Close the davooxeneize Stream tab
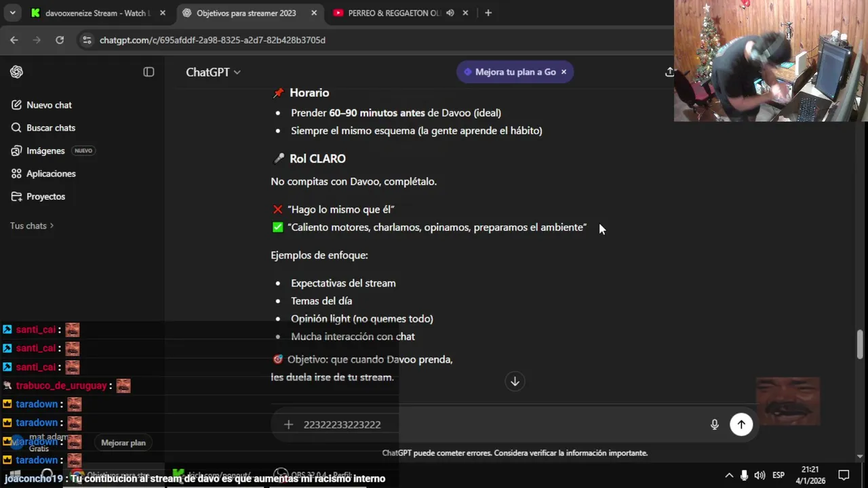This screenshot has height=488, width=868. pos(163,13)
